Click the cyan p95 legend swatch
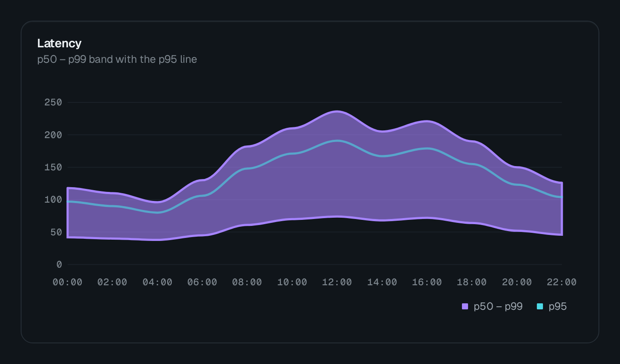 (540, 306)
